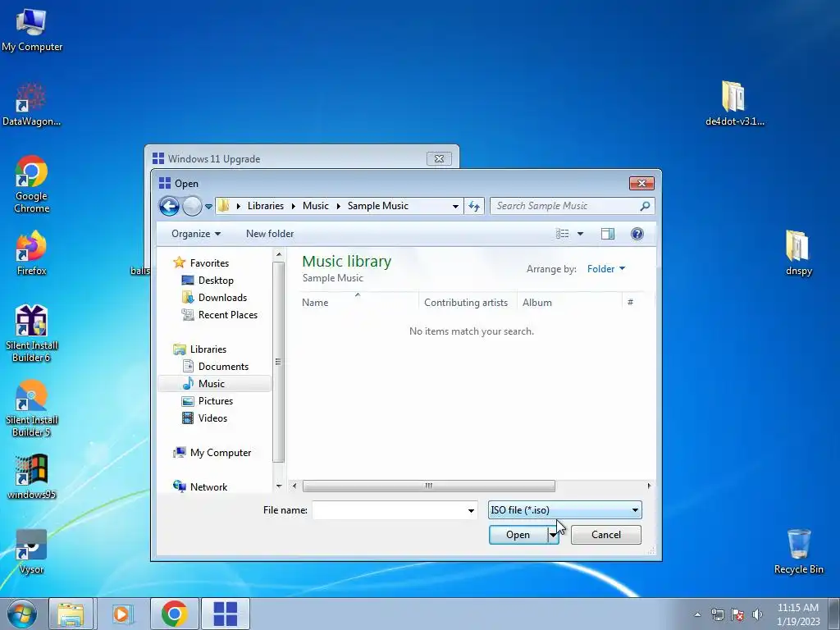Select the Firefox desktop shortcut

click(x=31, y=253)
